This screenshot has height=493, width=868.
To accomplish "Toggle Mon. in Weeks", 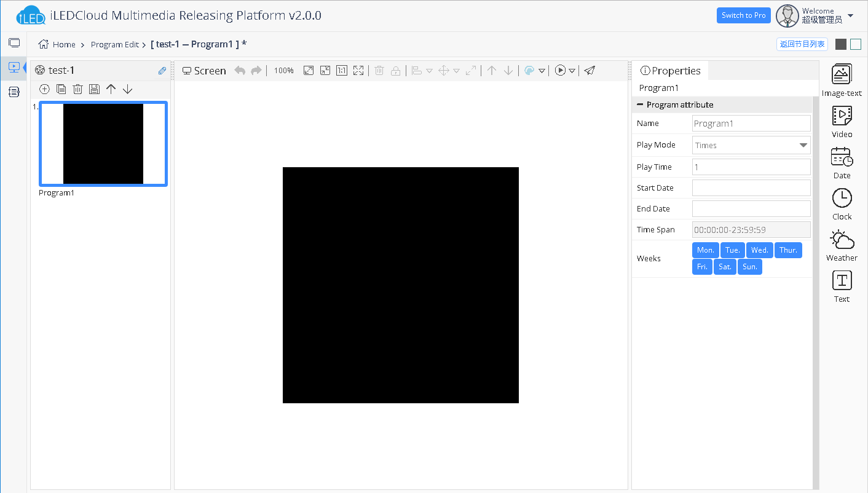I will coord(706,250).
